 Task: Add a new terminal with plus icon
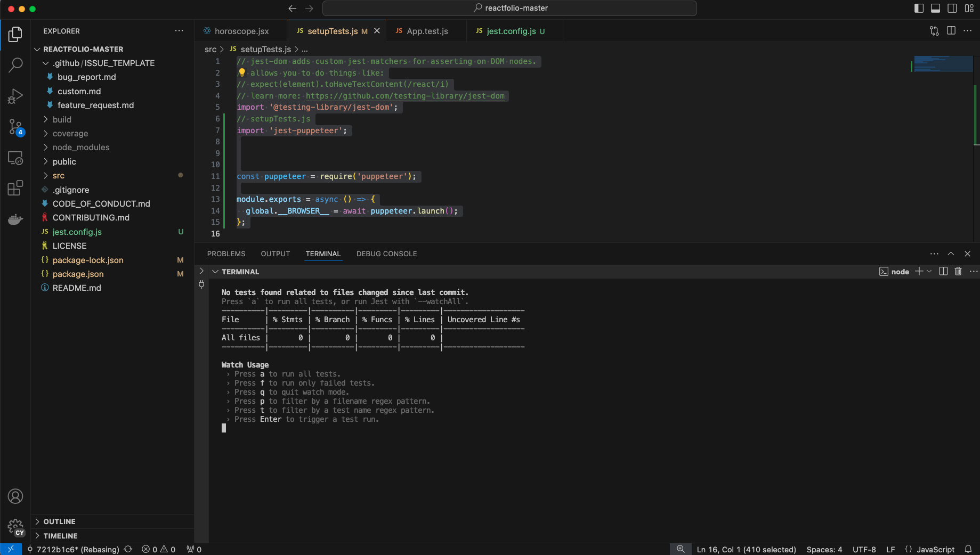(919, 271)
